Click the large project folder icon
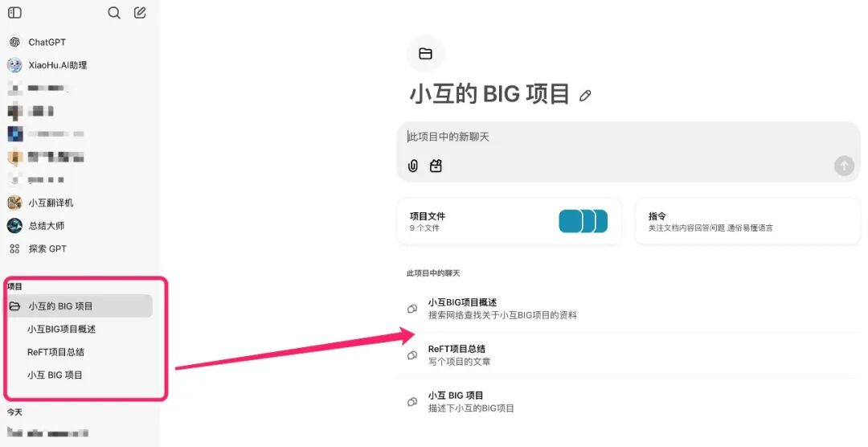Screen dimensions: 868x447 [425, 54]
